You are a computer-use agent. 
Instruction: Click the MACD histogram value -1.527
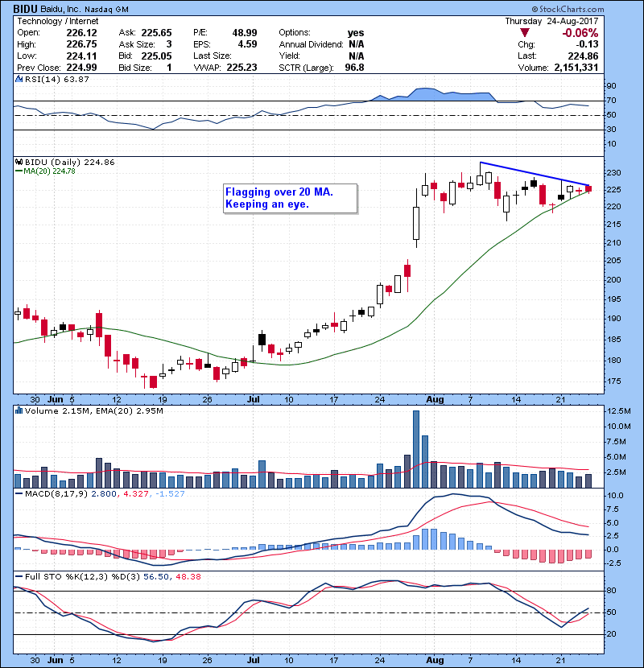coord(170,494)
